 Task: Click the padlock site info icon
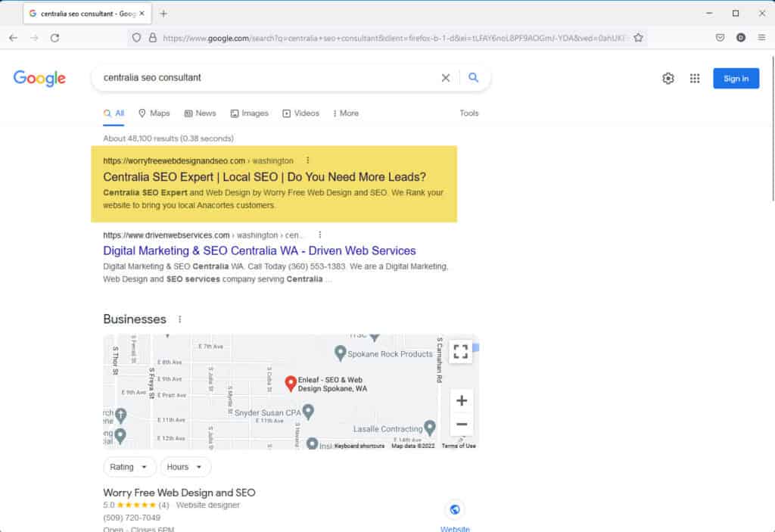[153, 38]
